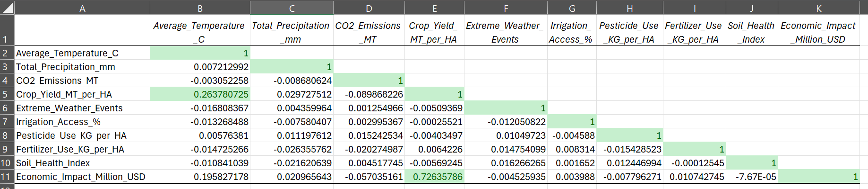Click cell with value -0.004588
This screenshot has height=189, width=868.
pos(572,135)
